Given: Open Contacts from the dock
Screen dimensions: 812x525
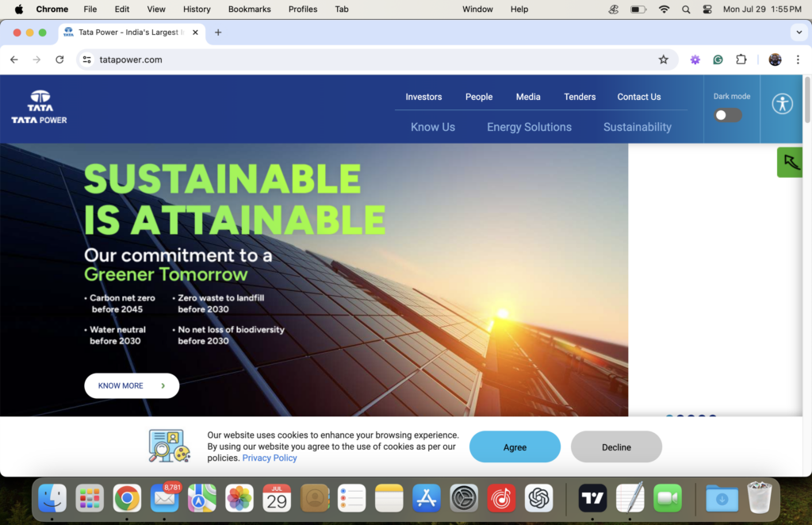Looking at the screenshot, I should point(314,499).
